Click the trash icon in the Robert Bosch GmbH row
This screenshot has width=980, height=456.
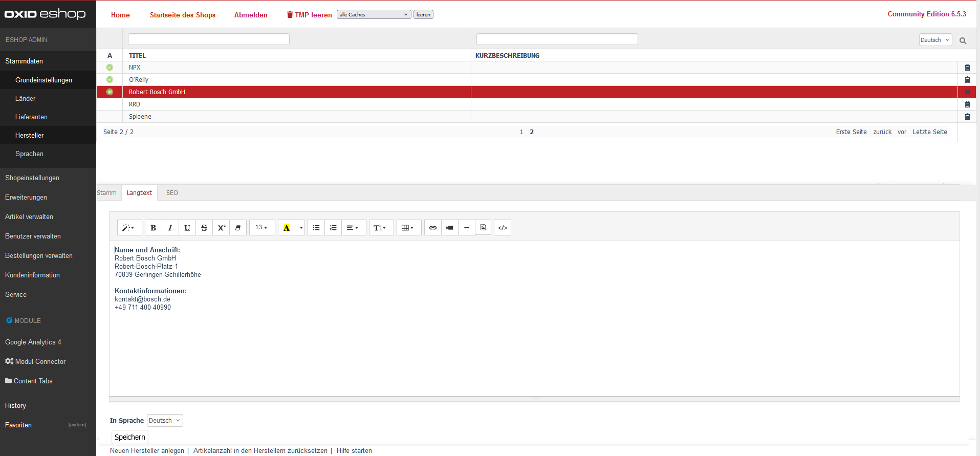(967, 92)
